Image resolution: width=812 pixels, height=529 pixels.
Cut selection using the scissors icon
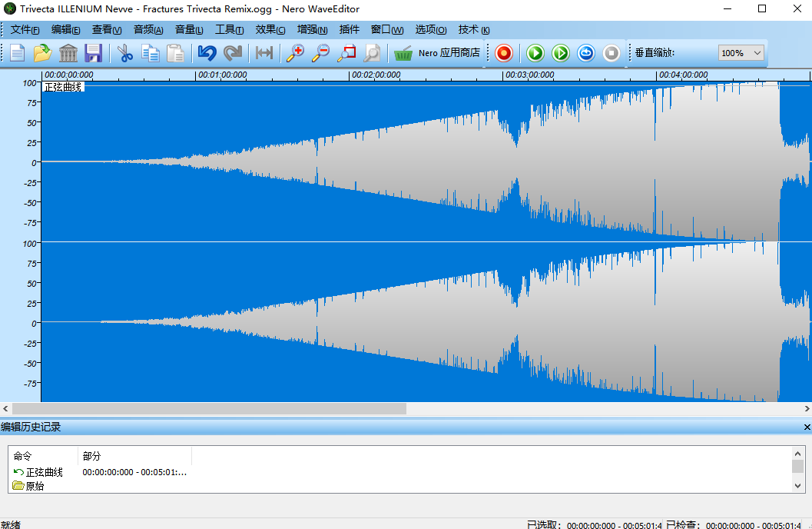(124, 53)
